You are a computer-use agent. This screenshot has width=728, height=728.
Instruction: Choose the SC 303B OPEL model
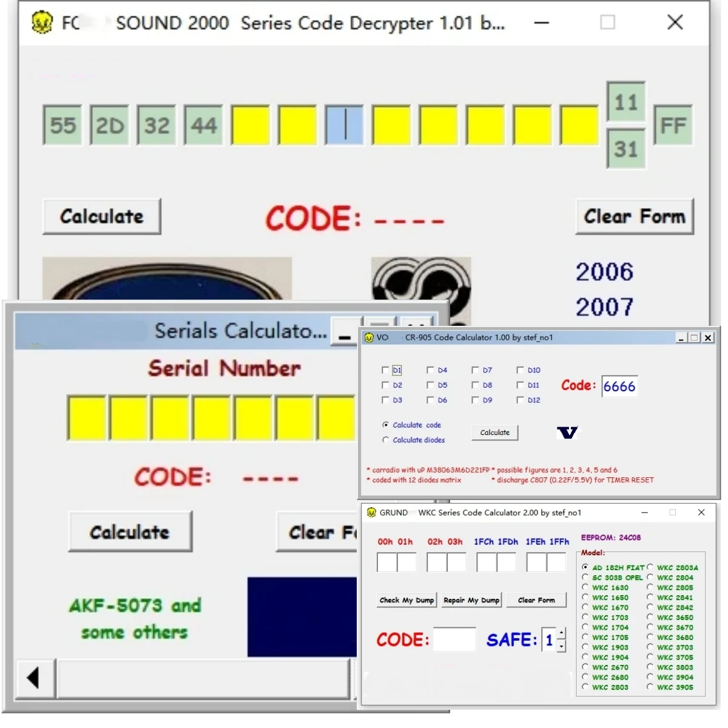pyautogui.click(x=585, y=578)
